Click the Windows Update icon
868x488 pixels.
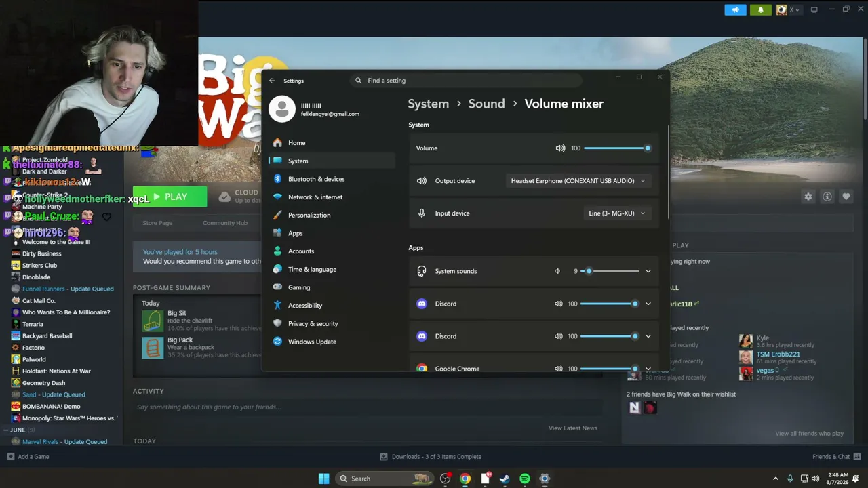click(x=277, y=342)
